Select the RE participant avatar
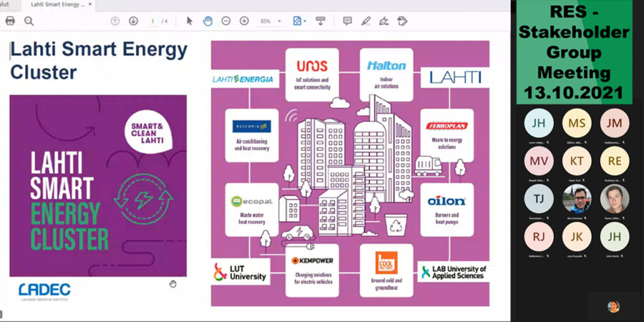Viewport: 644px width, 322px height. tap(614, 161)
